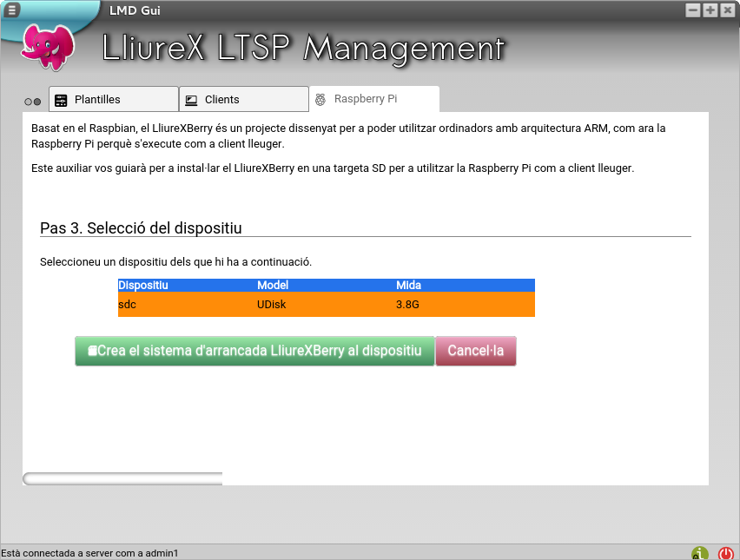The width and height of the screenshot is (740, 560).
Task: Select the sdc device row
Action: click(326, 305)
